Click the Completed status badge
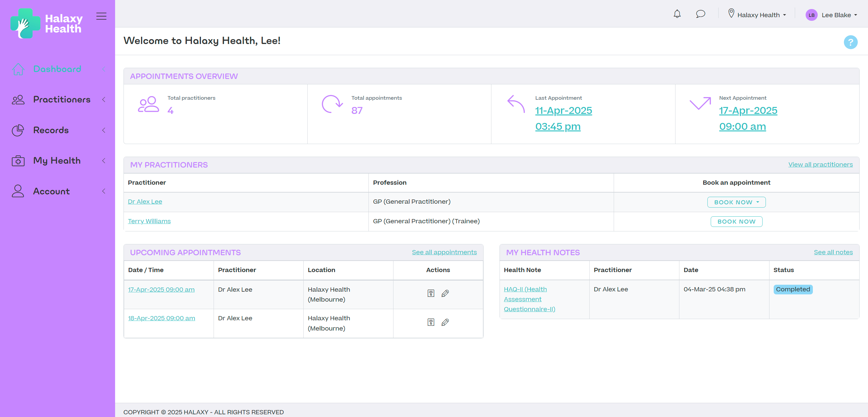Viewport: 868px width, 417px height. (793, 289)
